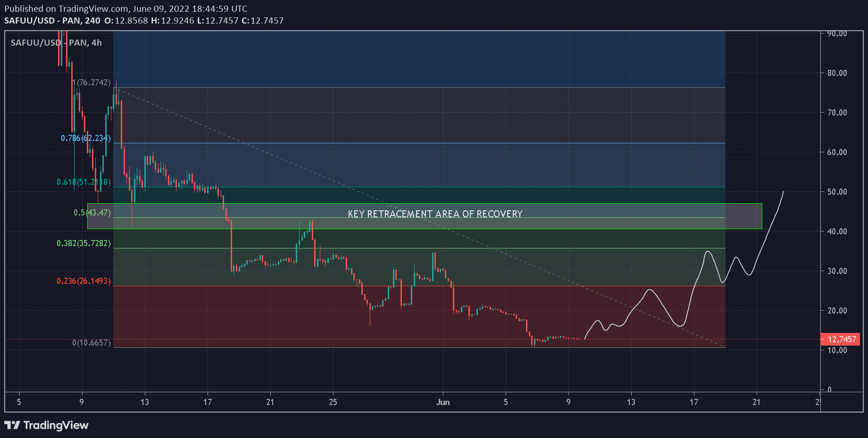868x438 pixels.
Task: Click the 50.00 price scale label
Action: coord(837,192)
